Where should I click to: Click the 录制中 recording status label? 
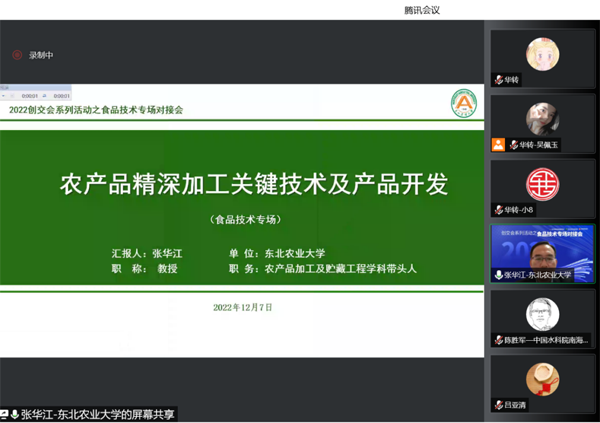[41, 55]
